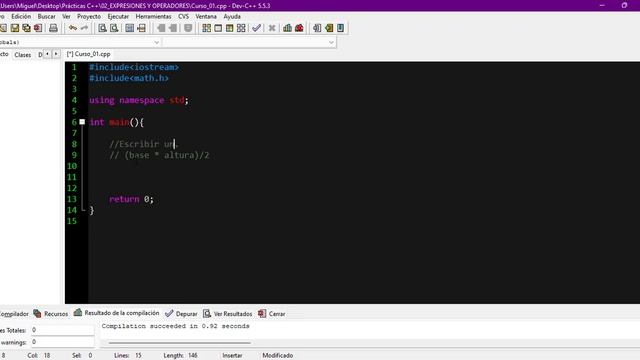This screenshot has width=640, height=360.
Task: Click the teal Go to bookmark icon
Action: [x=340, y=28]
